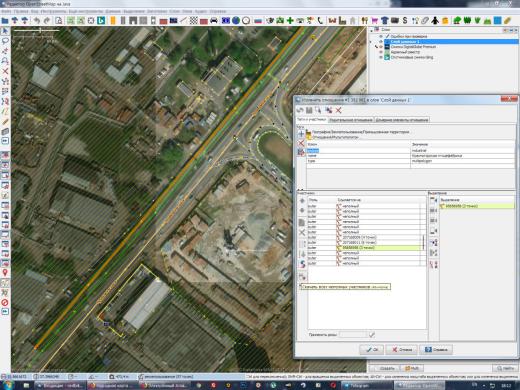The image size is (520, 390).
Task: Choose the red X delete tool in left toolbar
Action: tap(5, 71)
